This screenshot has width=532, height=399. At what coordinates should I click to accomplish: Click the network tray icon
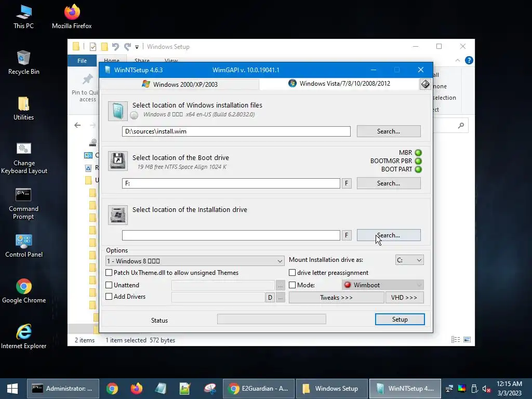[x=449, y=389]
